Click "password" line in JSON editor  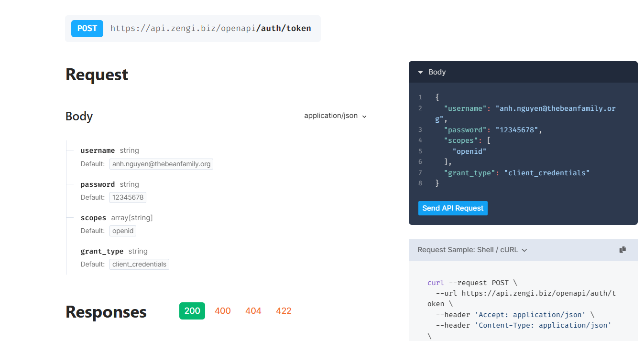[493, 130]
